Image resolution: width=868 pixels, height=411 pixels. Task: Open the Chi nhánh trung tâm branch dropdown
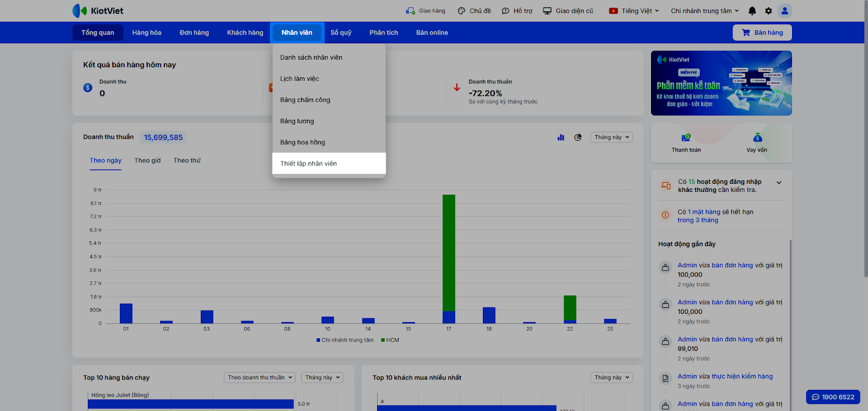coord(704,11)
